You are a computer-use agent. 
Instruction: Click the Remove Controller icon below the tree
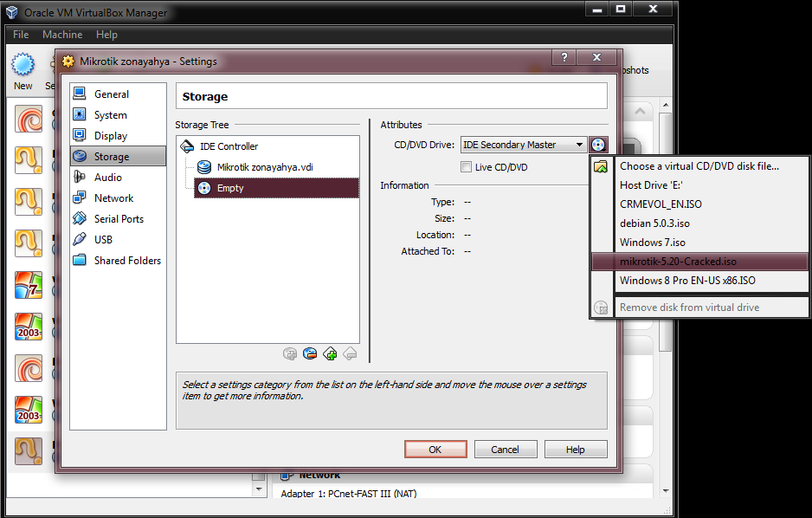pyautogui.click(x=310, y=353)
